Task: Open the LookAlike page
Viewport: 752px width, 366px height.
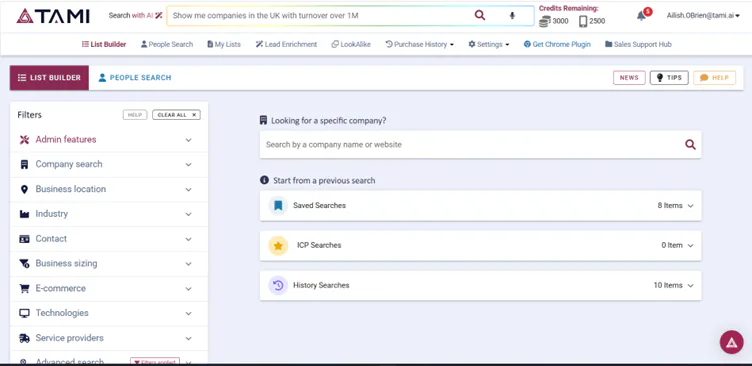Action: click(x=351, y=44)
